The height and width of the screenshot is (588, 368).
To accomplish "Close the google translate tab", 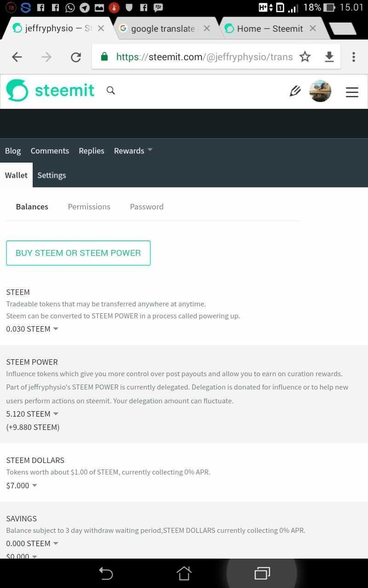I will [207, 28].
